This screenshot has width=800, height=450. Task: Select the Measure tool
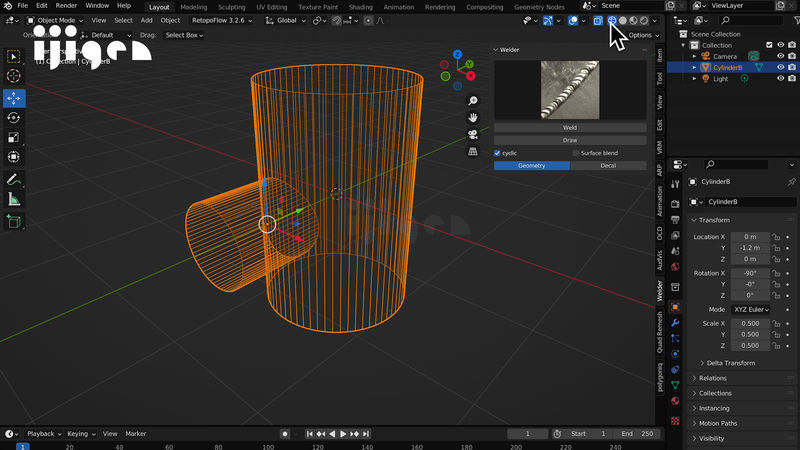(14, 199)
